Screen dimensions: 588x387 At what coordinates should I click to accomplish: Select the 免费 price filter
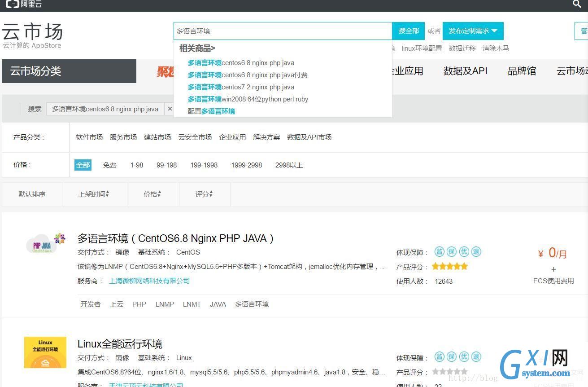coord(109,165)
